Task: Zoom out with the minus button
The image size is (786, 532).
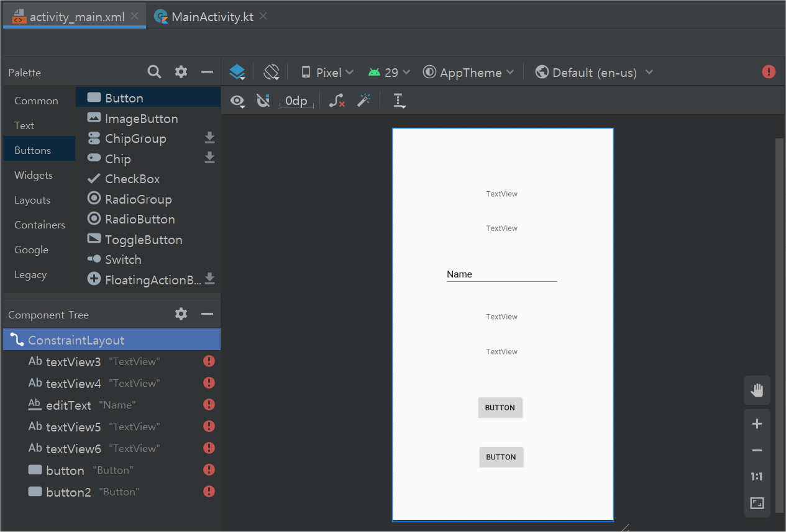Action: [757, 451]
